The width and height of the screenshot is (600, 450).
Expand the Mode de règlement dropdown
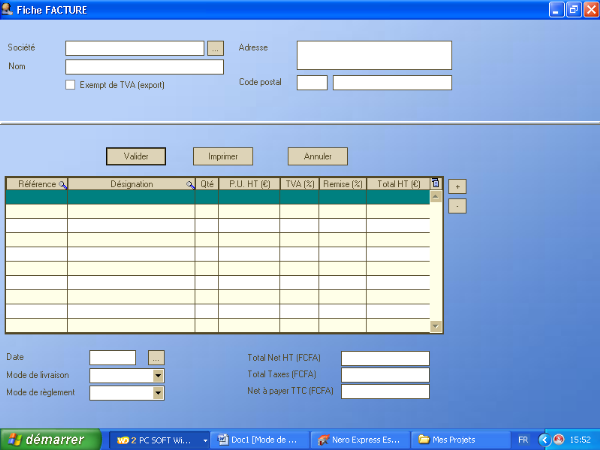pyautogui.click(x=158, y=394)
